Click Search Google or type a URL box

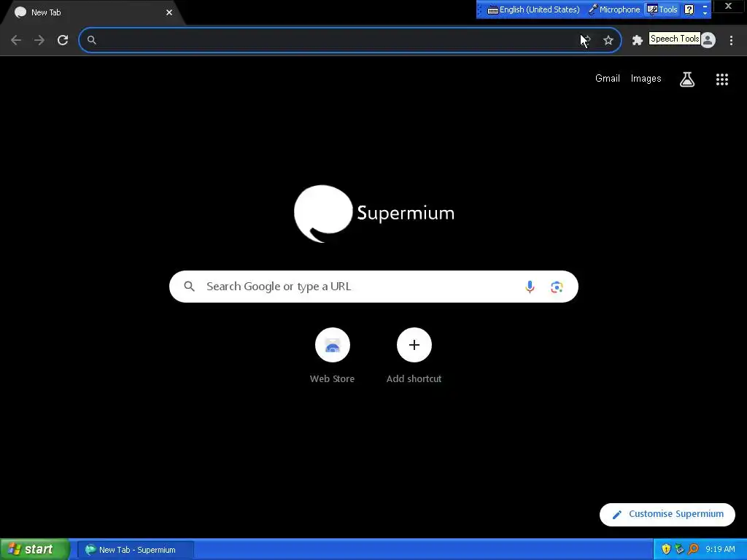[373, 286]
